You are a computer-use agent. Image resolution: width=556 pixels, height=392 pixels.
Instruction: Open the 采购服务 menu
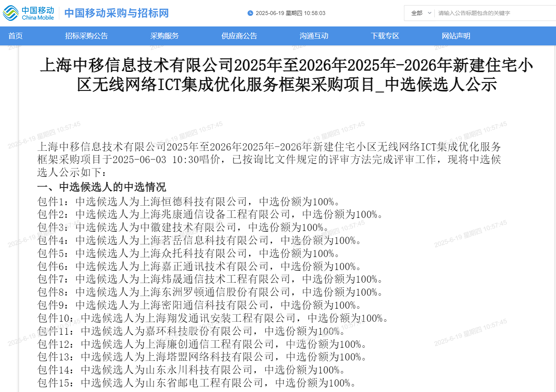165,36
